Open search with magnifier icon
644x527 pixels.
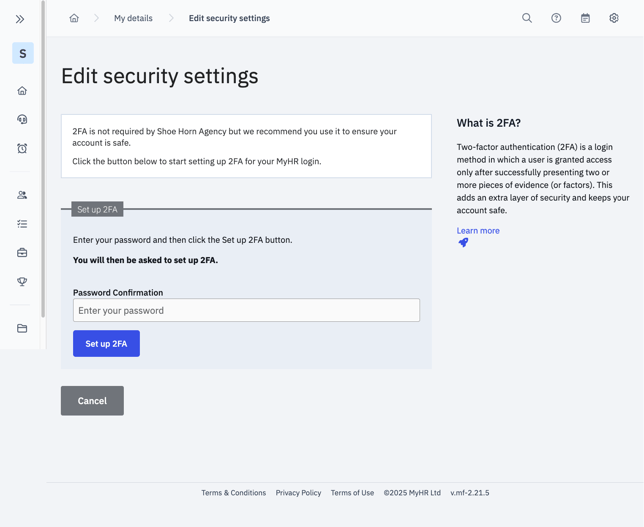527,18
